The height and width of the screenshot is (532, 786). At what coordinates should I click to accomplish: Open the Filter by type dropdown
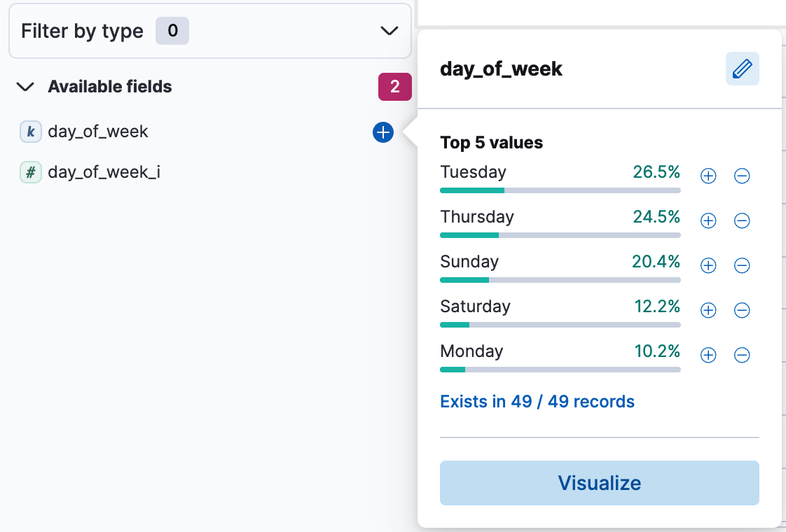pyautogui.click(x=210, y=31)
